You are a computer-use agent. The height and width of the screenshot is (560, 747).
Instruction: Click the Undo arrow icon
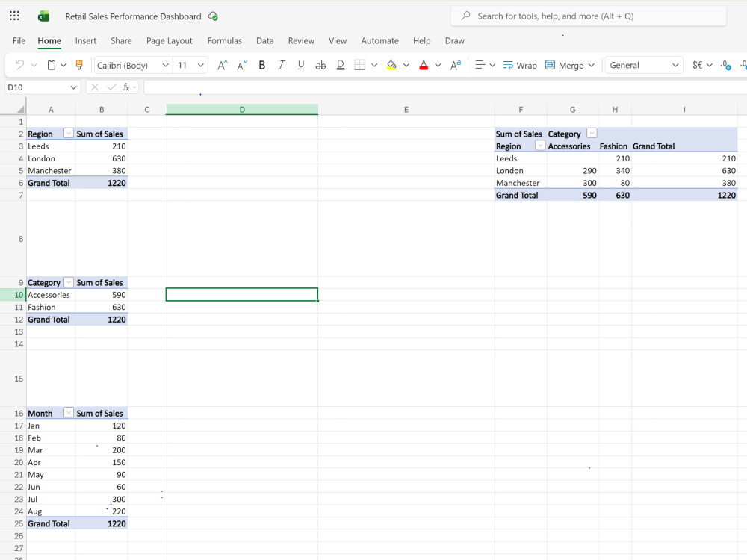click(19, 65)
